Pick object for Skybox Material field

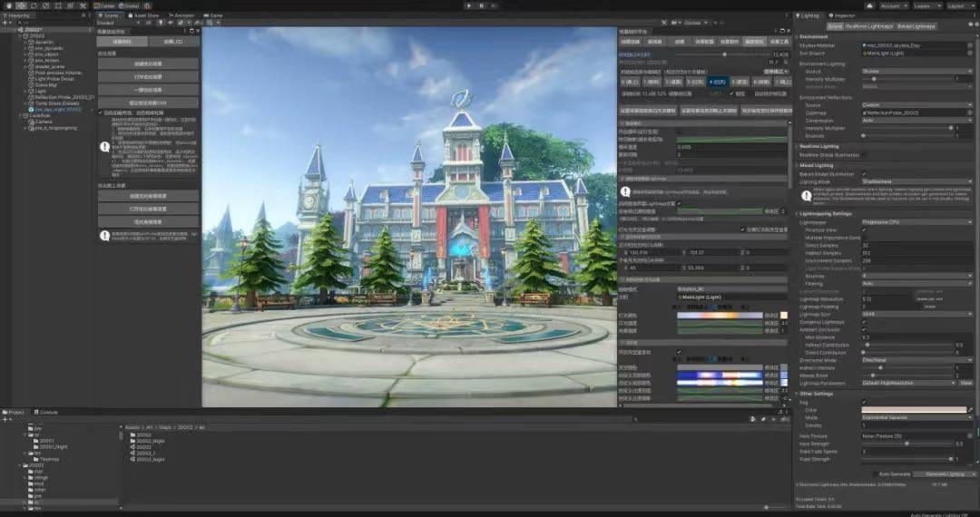click(x=970, y=45)
